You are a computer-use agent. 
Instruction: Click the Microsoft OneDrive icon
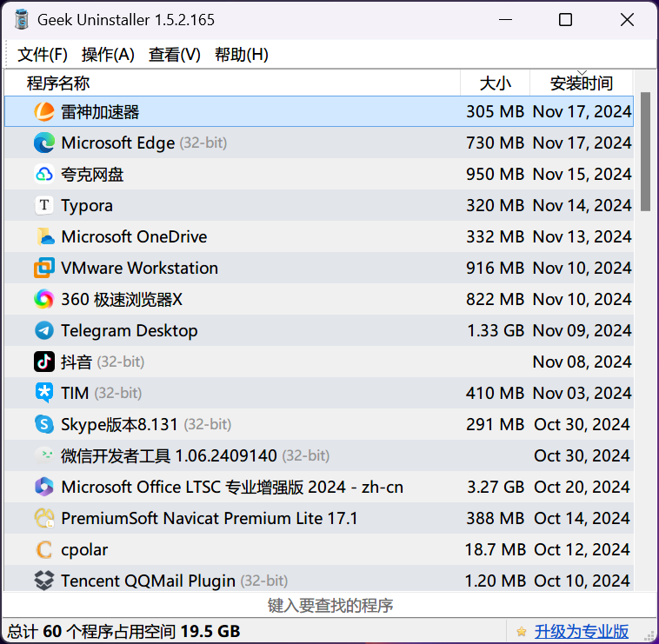(x=44, y=237)
